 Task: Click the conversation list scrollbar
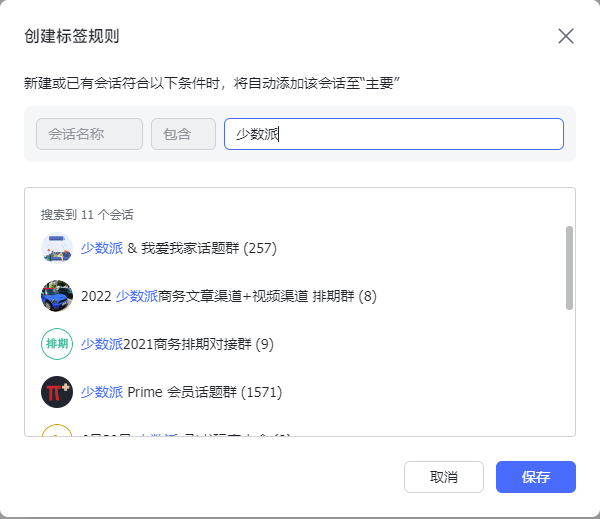(x=569, y=268)
